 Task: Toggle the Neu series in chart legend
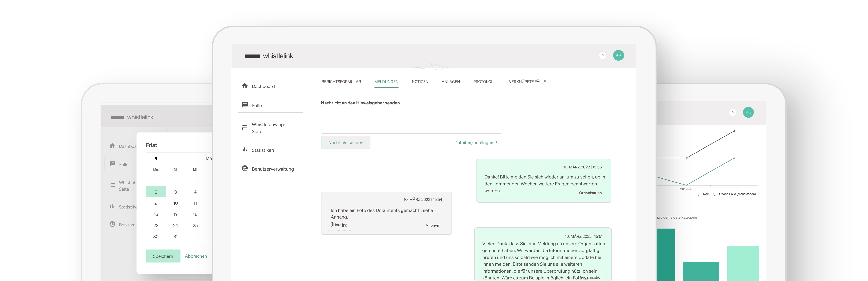(702, 194)
